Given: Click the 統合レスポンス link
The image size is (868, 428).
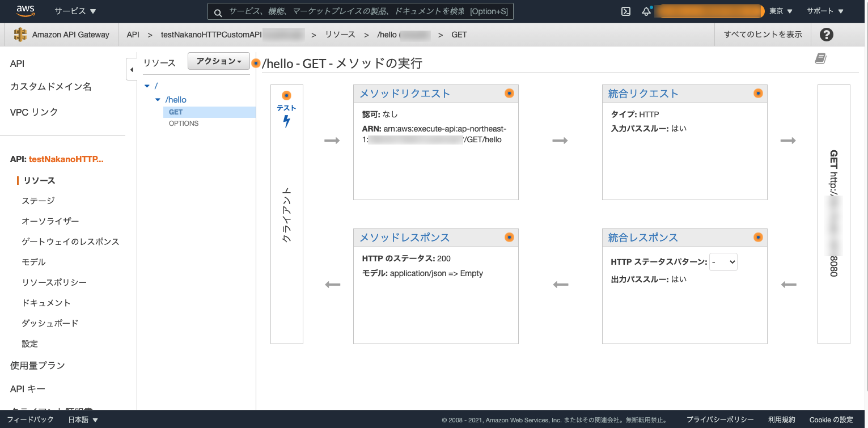Looking at the screenshot, I should click(x=643, y=238).
